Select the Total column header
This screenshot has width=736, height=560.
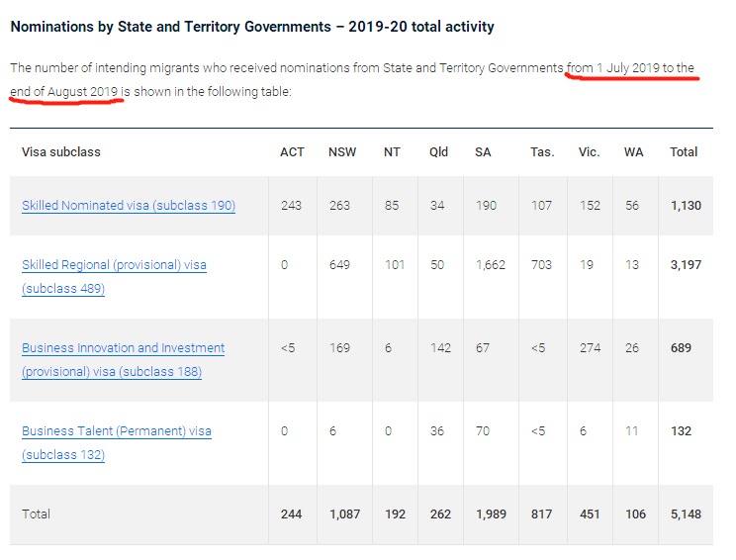coord(684,152)
